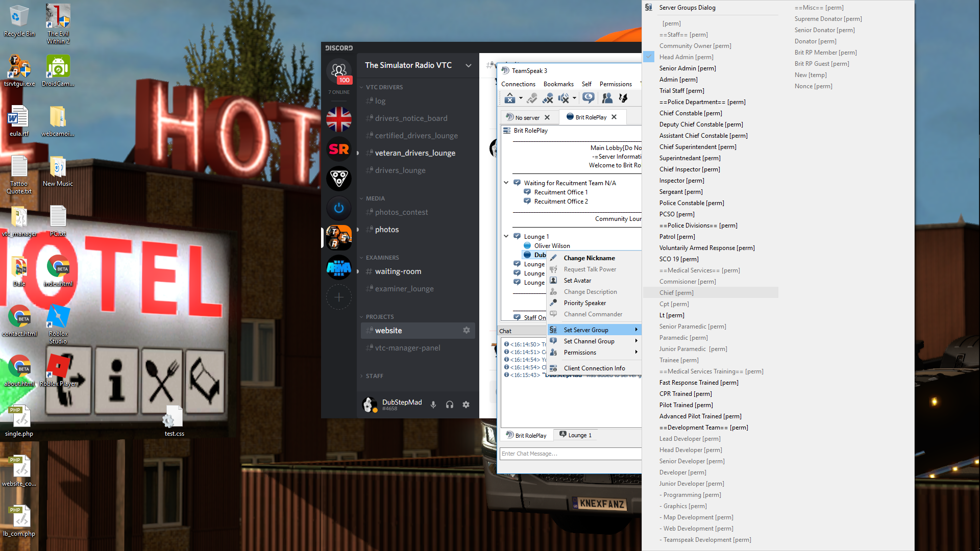
Task: Mute the Discord microphone for DubStepMad
Action: click(x=433, y=405)
